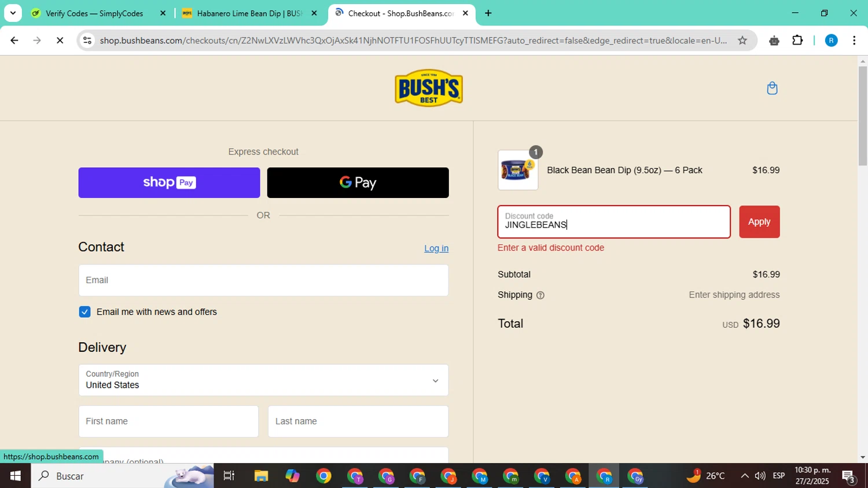The image size is (868, 488).
Task: Click the Shipping info question mark icon
Action: [x=540, y=295]
